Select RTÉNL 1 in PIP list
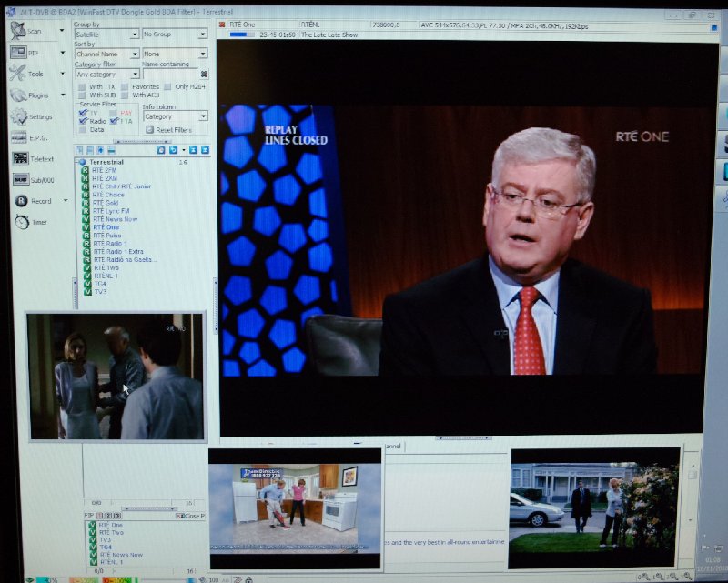The height and width of the screenshot is (583, 728). [x=111, y=562]
